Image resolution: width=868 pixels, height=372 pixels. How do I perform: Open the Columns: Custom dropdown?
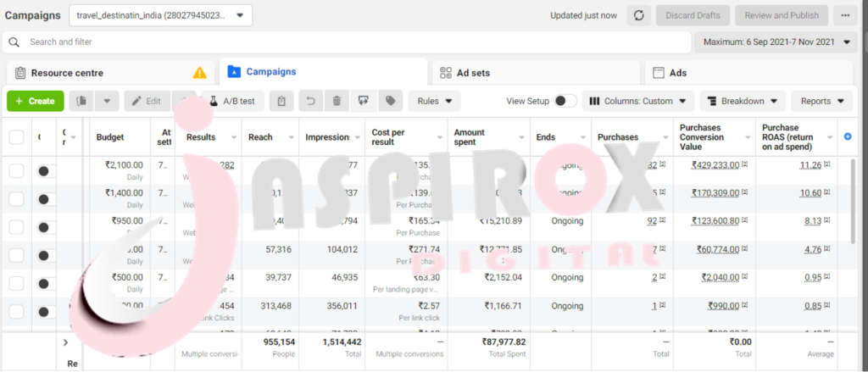click(x=637, y=101)
